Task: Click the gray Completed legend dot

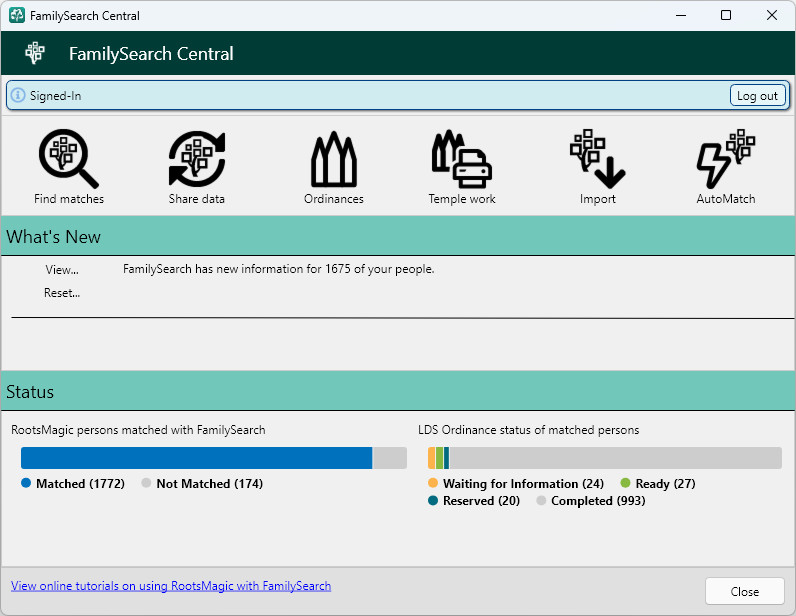Action: click(x=541, y=501)
